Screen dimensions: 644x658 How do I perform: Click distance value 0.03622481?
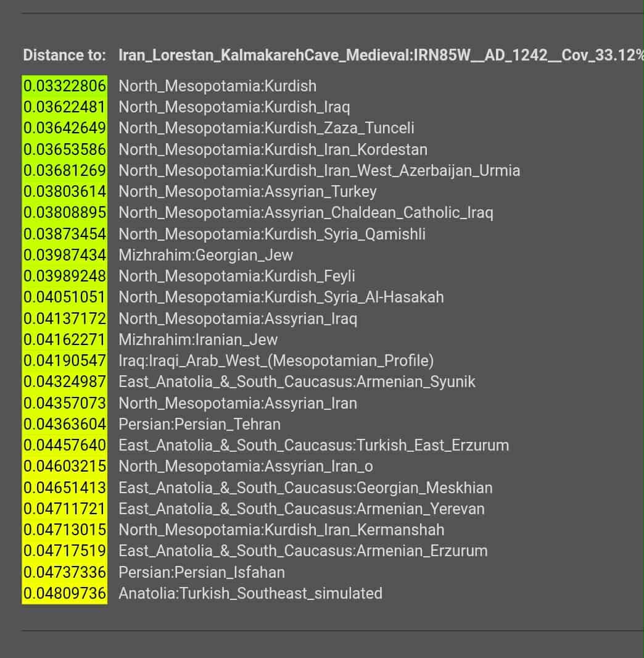coord(65,107)
